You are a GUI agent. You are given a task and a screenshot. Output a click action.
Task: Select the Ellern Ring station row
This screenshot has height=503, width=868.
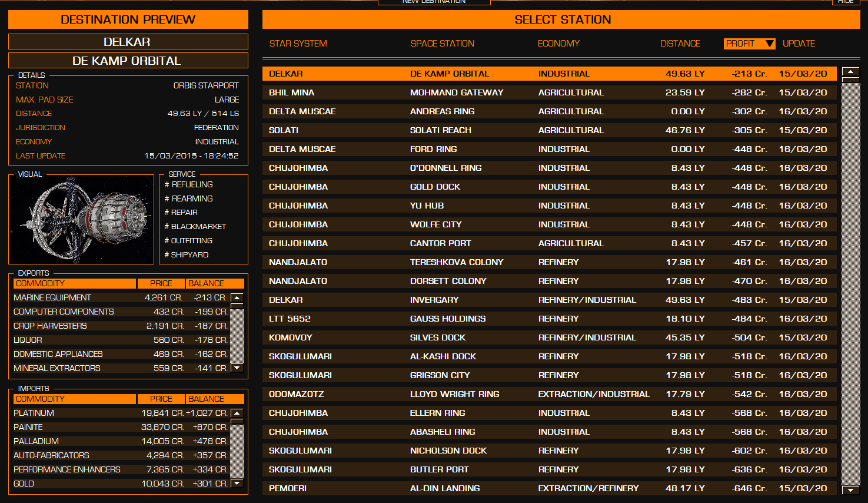pos(549,413)
